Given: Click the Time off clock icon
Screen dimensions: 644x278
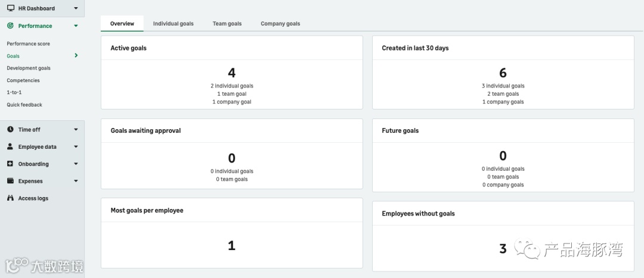Looking at the screenshot, I should pyautogui.click(x=10, y=129).
